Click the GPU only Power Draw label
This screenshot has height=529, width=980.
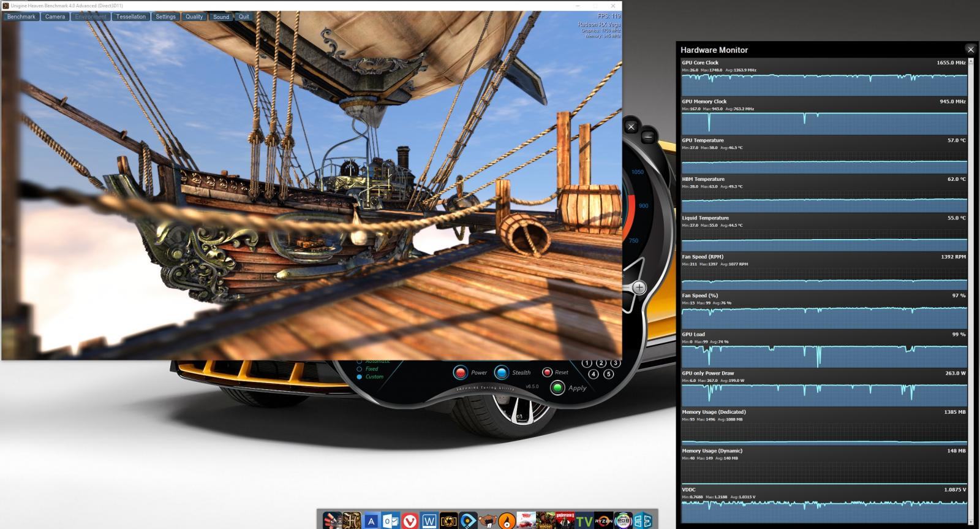click(708, 373)
